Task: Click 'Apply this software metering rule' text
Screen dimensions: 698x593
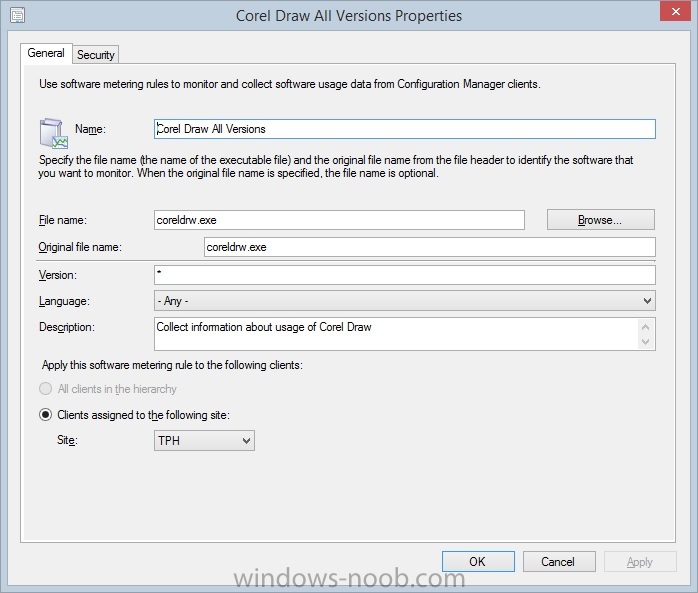Action: (x=172, y=365)
